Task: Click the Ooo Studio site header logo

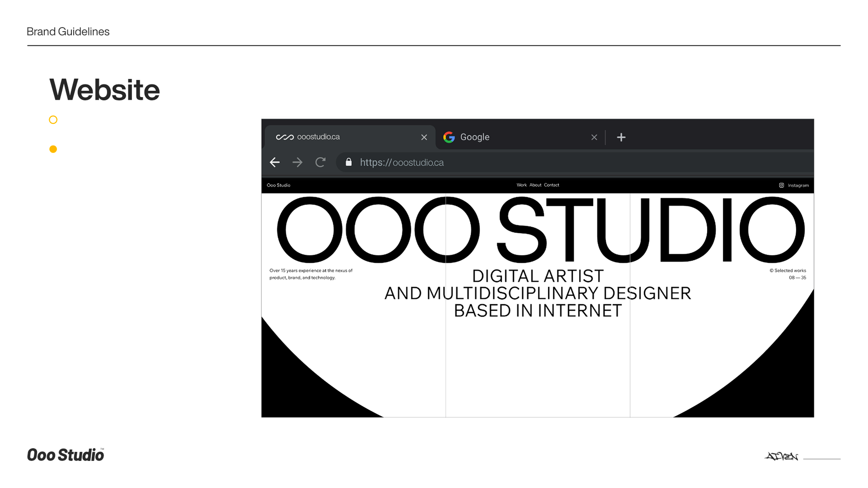Action: click(x=278, y=185)
